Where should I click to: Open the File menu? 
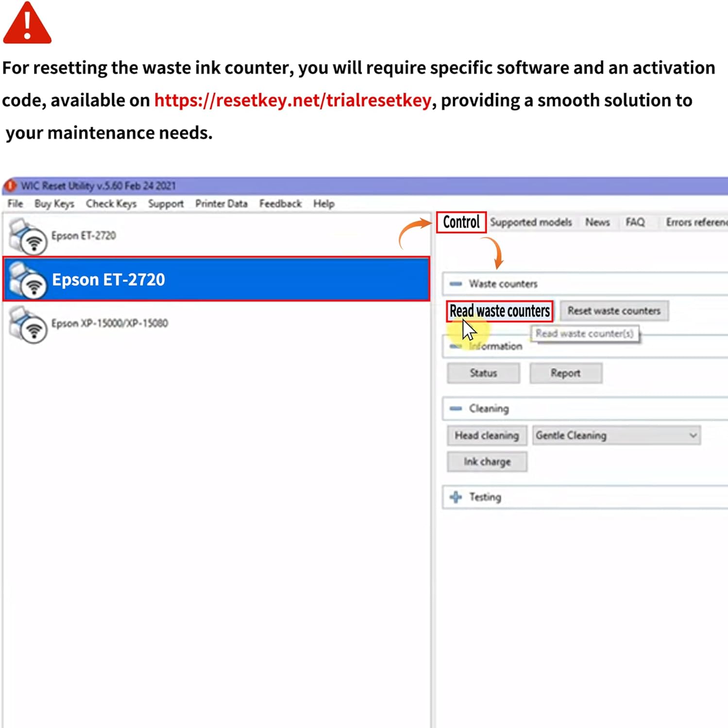pos(15,204)
